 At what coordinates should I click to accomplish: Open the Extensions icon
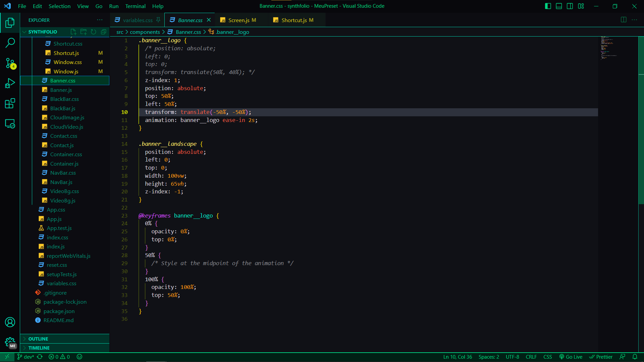pos(10,103)
